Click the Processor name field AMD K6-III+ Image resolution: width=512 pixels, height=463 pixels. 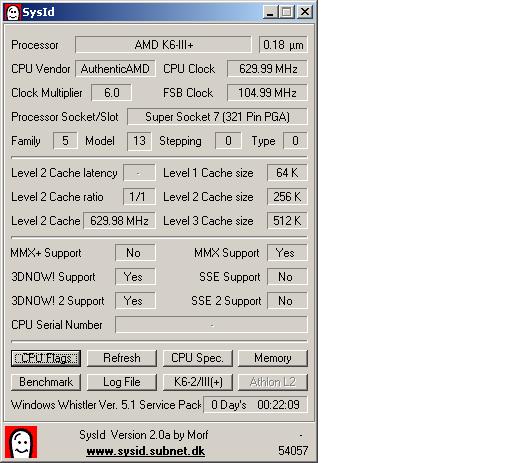coord(163,45)
